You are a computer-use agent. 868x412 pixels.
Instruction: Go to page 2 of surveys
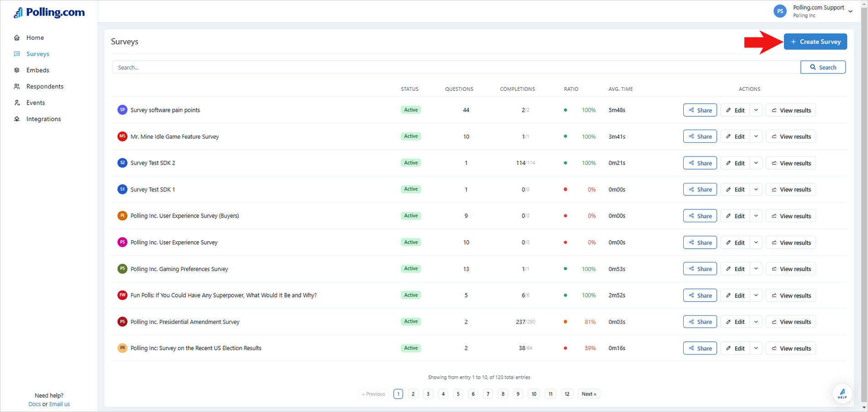413,394
